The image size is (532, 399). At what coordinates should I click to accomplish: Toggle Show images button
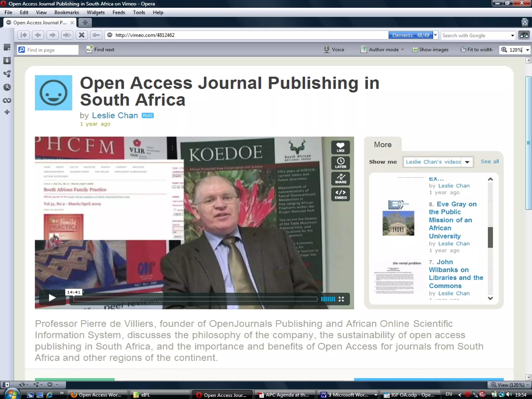click(430, 50)
